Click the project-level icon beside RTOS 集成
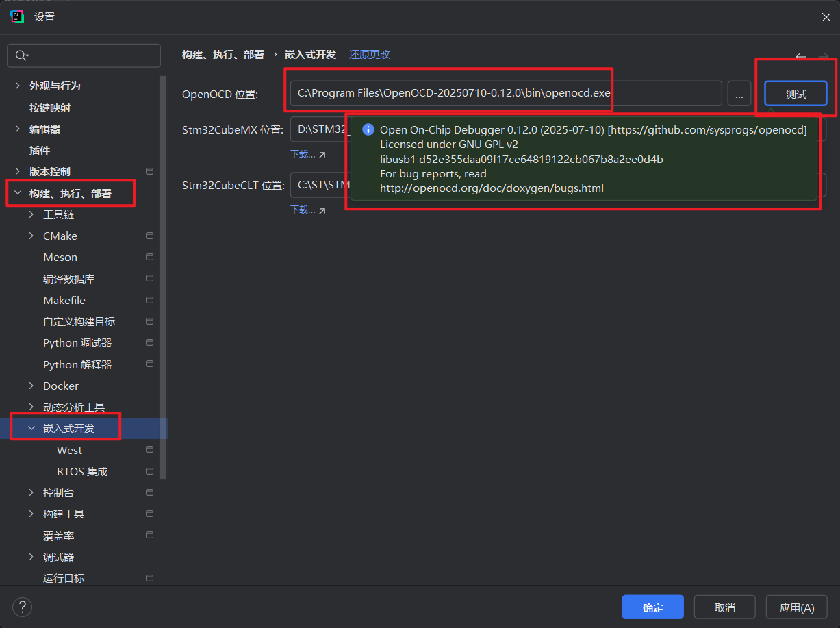Screen dimensions: 840x628 pos(149,471)
